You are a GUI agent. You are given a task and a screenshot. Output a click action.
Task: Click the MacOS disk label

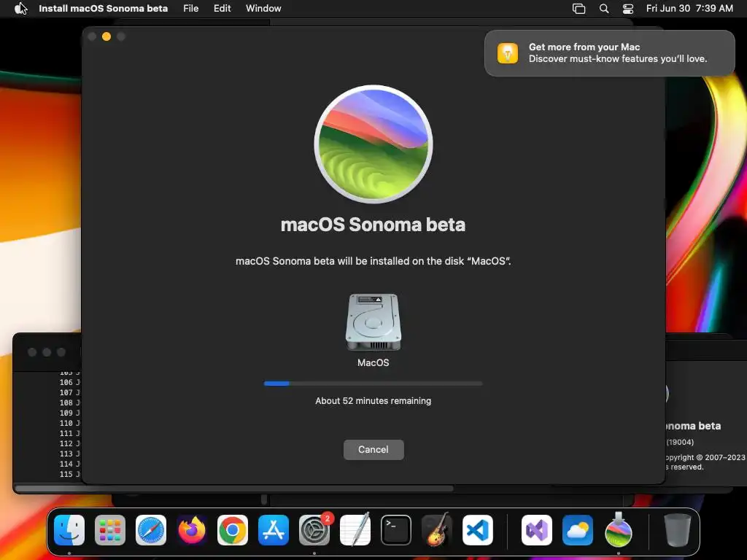[x=373, y=363]
